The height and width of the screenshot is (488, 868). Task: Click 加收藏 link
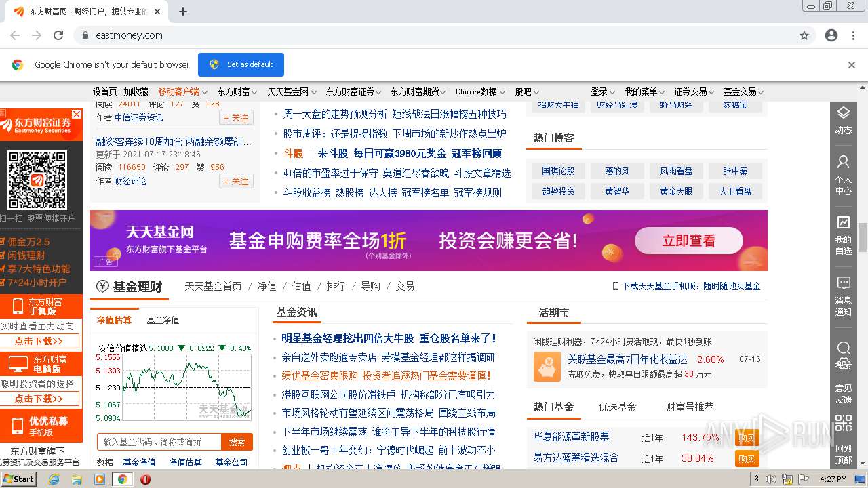(x=136, y=91)
